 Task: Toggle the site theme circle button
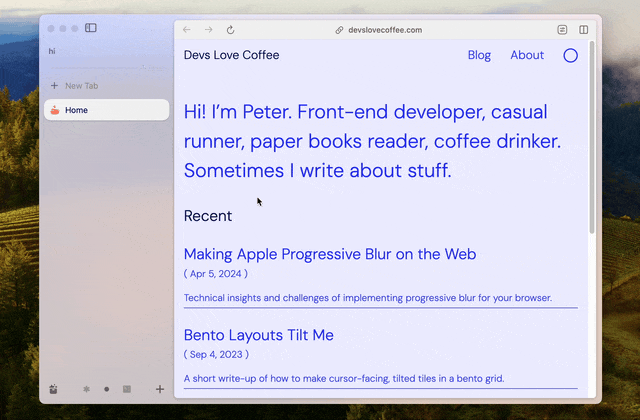pyautogui.click(x=570, y=56)
